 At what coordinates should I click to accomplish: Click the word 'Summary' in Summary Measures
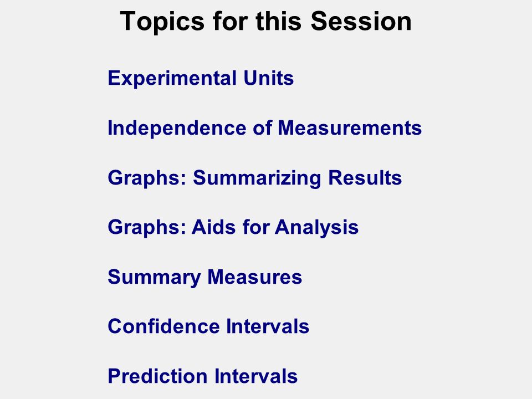154,278
